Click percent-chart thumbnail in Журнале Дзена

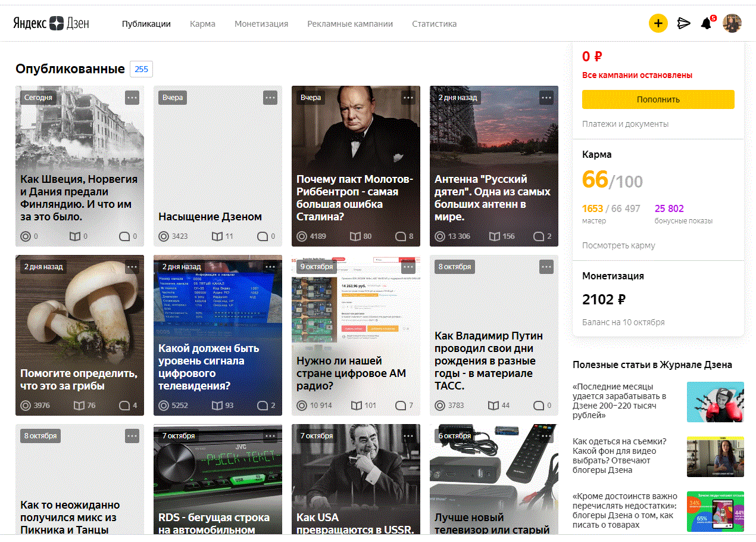coord(716,512)
